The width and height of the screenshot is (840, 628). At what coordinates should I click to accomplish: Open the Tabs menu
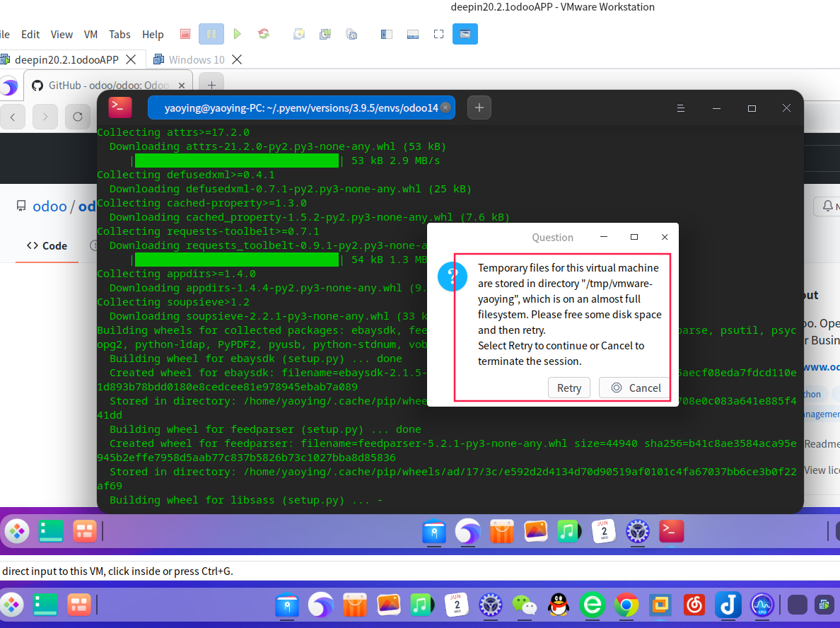119,34
